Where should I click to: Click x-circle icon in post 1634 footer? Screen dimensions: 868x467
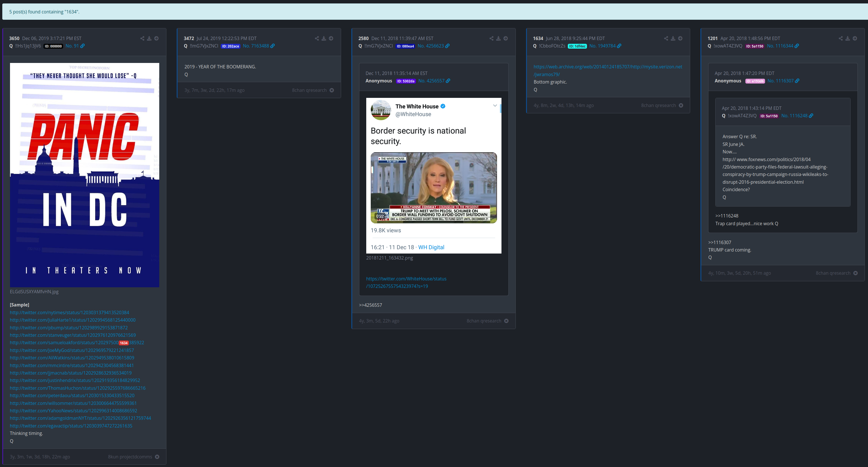[681, 106]
